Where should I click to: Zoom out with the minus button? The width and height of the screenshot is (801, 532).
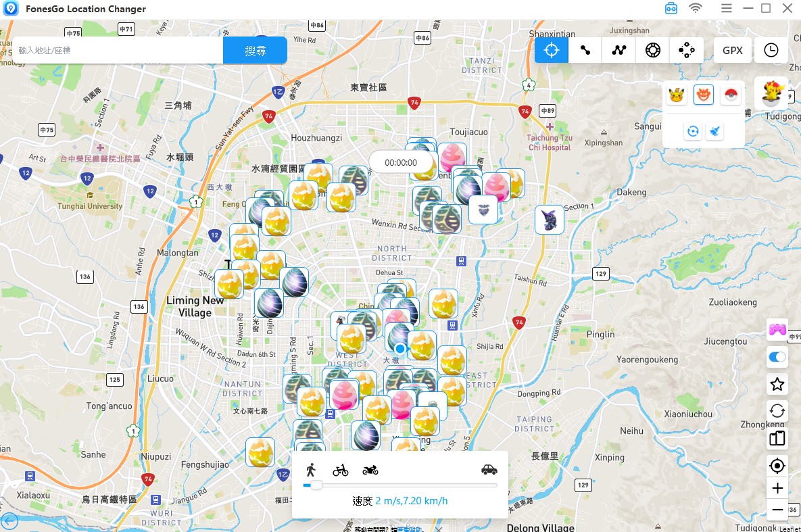(777, 510)
